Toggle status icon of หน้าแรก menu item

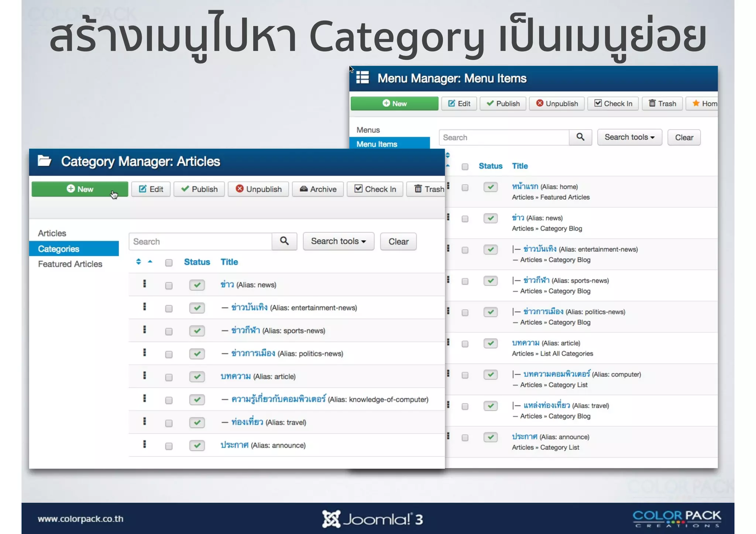tap(490, 187)
